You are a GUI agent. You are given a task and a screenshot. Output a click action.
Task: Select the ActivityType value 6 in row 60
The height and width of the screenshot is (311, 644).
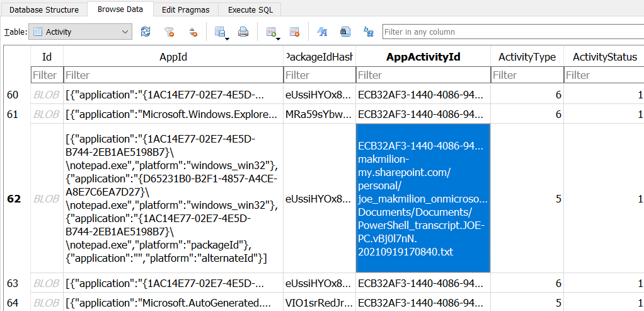pos(527,95)
